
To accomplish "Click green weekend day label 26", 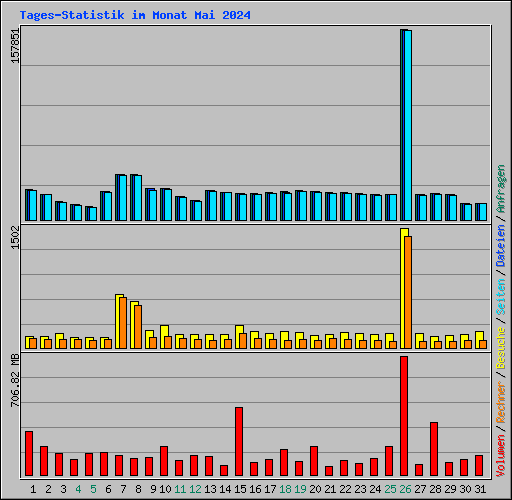I will 405,489.
